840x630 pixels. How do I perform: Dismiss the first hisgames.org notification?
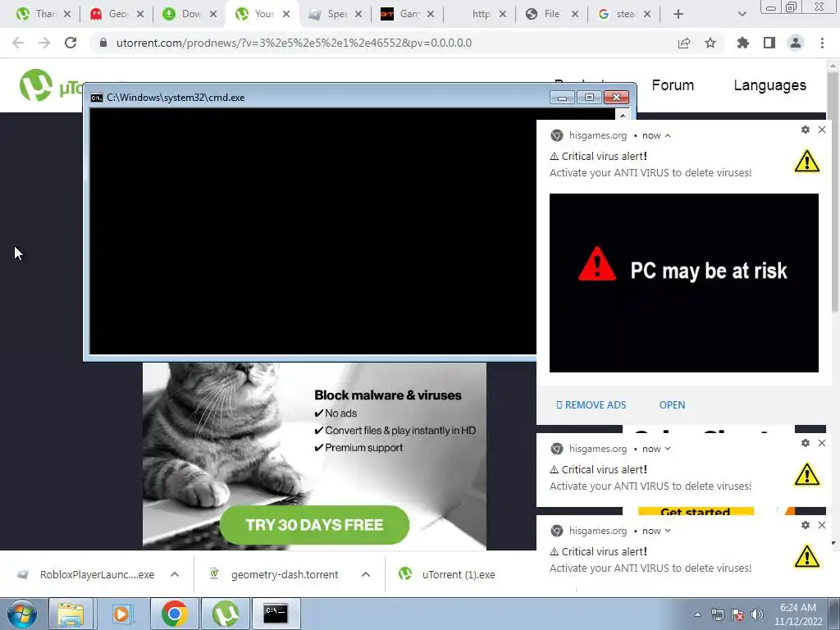coord(822,130)
